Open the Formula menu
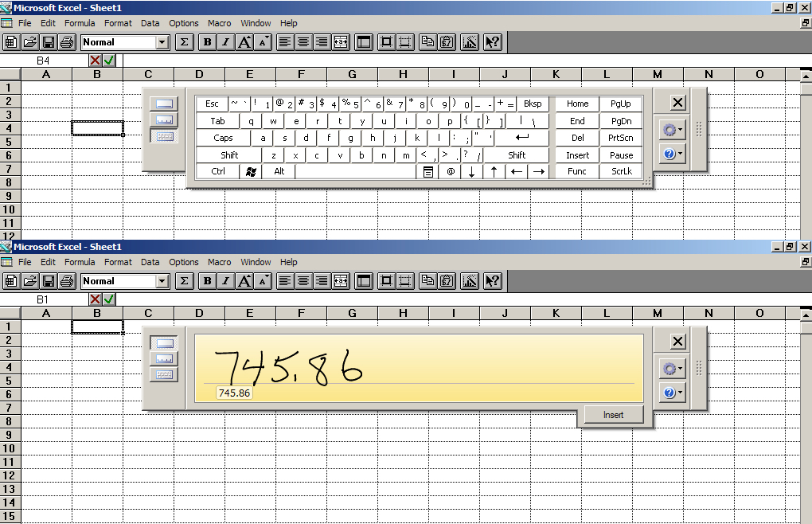812x524 pixels. coord(80,23)
